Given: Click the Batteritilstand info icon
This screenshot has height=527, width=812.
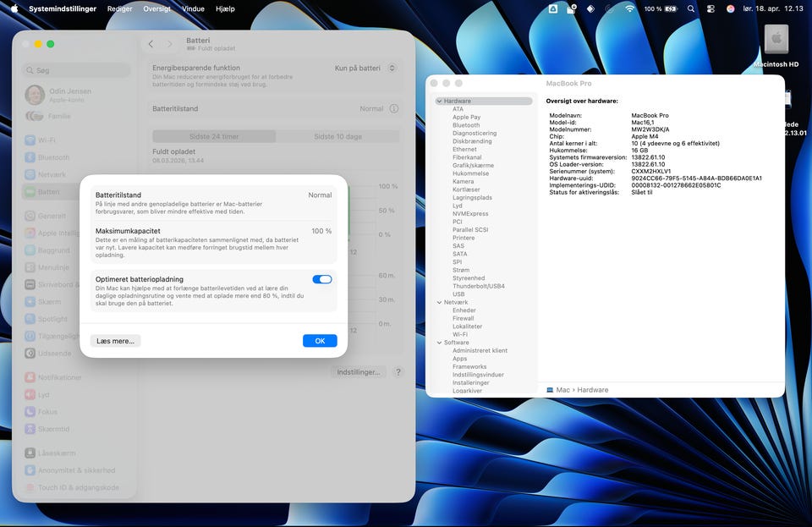Looking at the screenshot, I should [393, 109].
